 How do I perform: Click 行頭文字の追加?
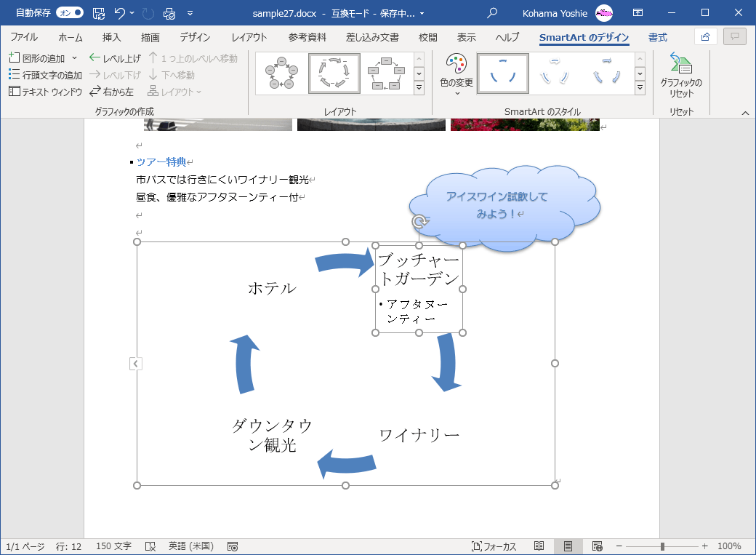(45, 75)
